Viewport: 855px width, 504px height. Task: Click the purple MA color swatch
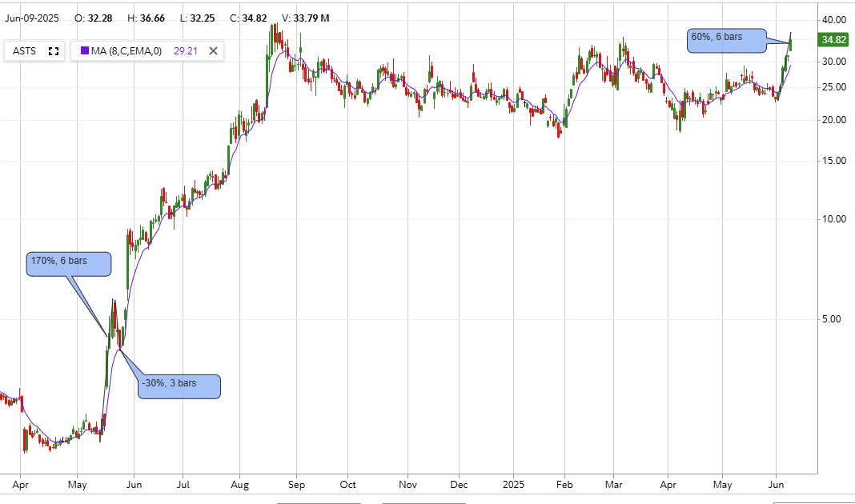click(85, 50)
